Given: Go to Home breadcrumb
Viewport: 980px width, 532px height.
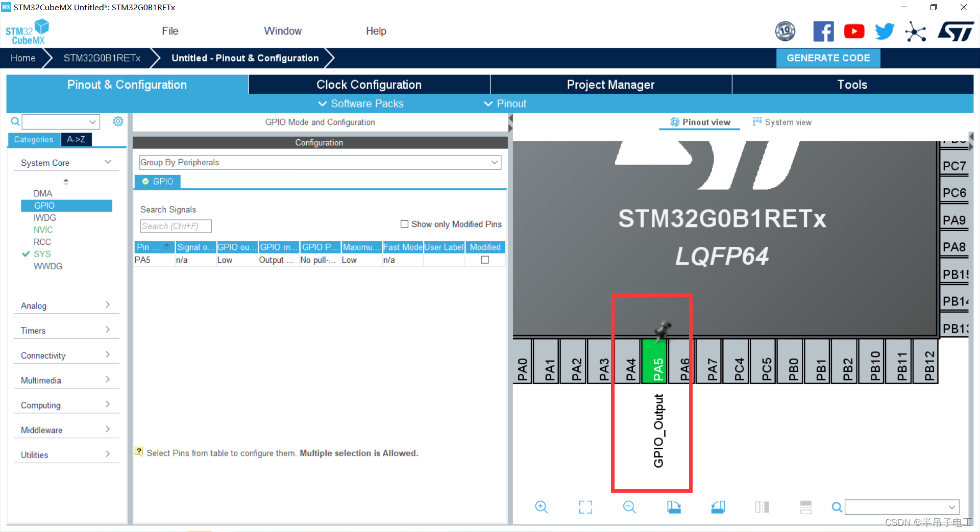Looking at the screenshot, I should coord(23,58).
